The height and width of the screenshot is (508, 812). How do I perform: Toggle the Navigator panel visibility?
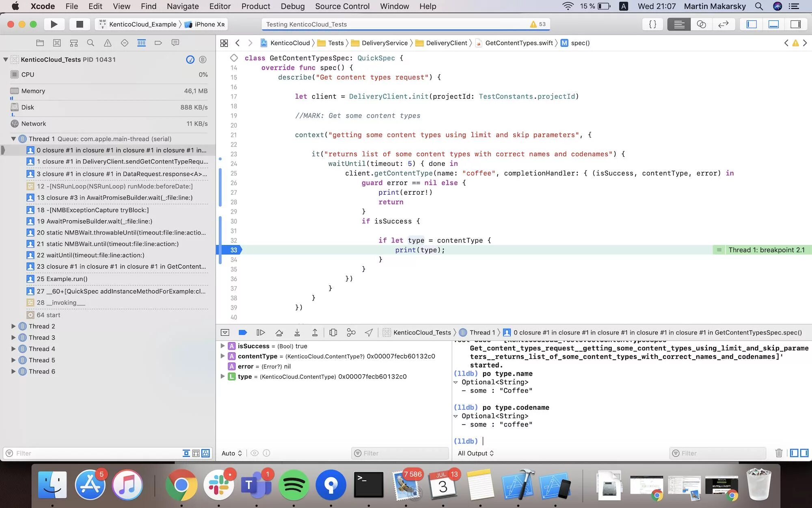pyautogui.click(x=752, y=24)
